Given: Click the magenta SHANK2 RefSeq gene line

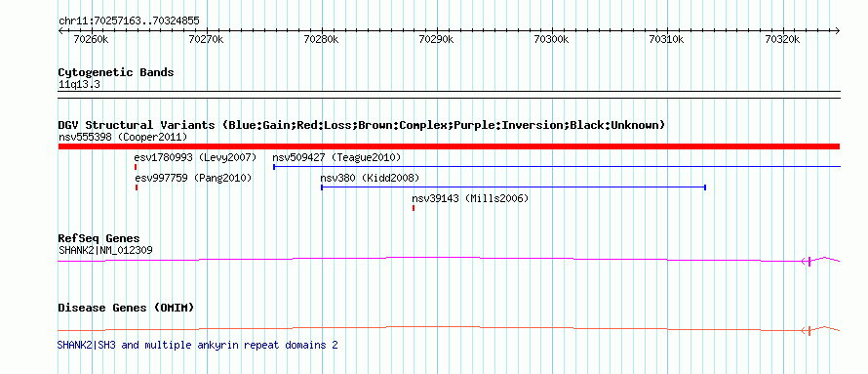Looking at the screenshot, I should 449,260.
